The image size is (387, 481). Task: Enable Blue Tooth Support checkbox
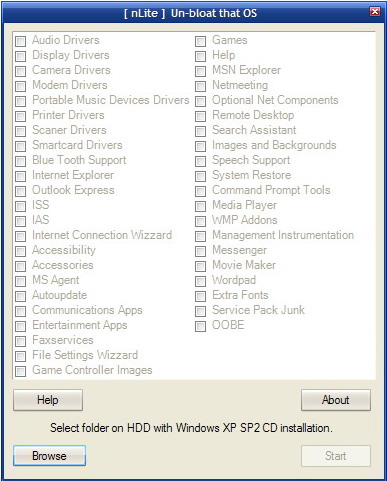pos(20,161)
